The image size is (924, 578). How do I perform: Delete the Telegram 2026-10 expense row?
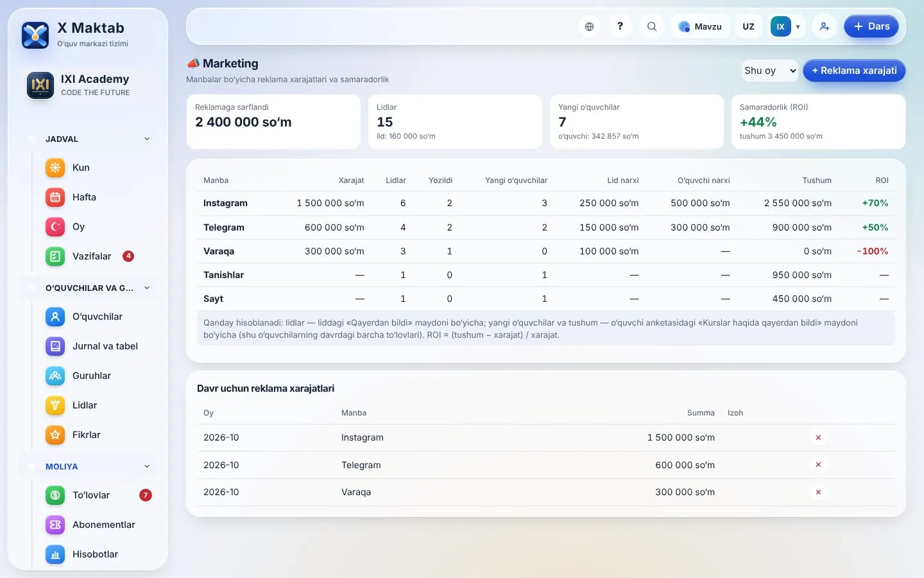818,464
